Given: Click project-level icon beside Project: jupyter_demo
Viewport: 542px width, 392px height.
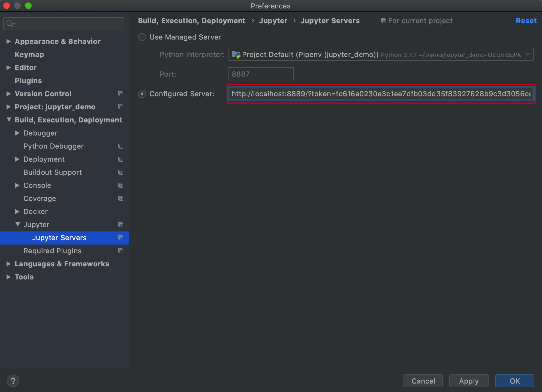Looking at the screenshot, I should (x=121, y=107).
